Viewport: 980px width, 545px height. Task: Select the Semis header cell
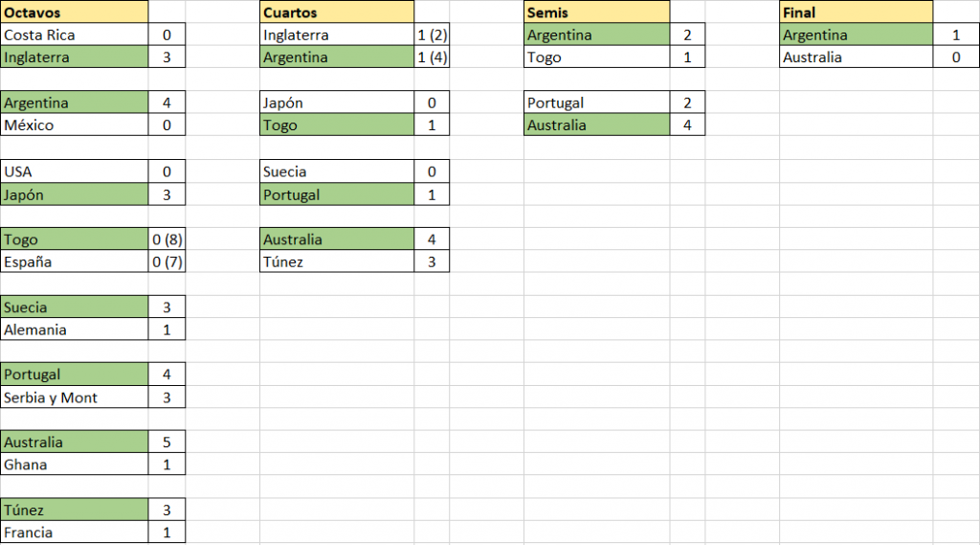tap(597, 12)
